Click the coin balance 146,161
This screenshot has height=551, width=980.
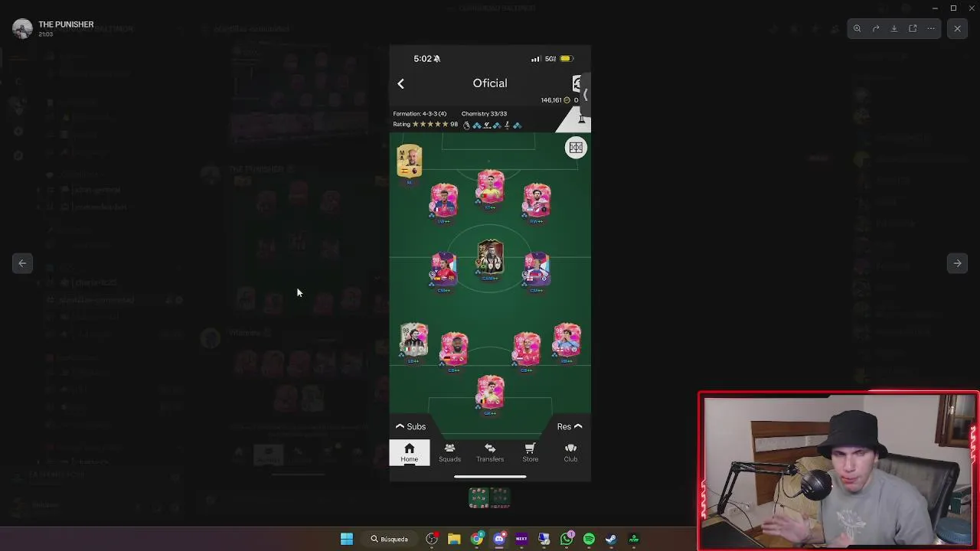point(555,100)
